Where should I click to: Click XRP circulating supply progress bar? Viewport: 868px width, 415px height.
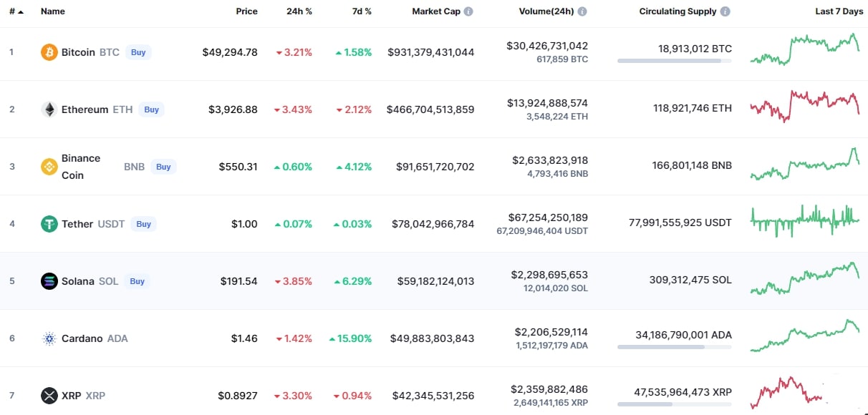click(675, 404)
